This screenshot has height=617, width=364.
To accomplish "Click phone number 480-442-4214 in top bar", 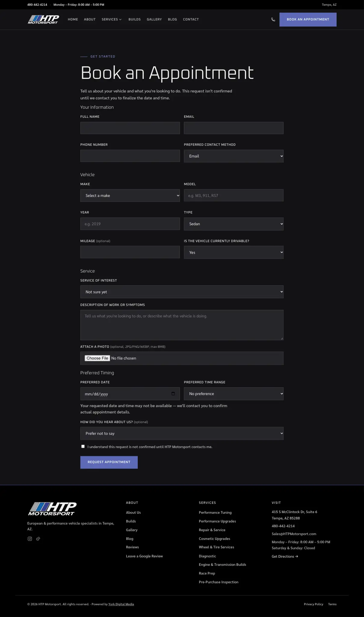I will tap(37, 5).
